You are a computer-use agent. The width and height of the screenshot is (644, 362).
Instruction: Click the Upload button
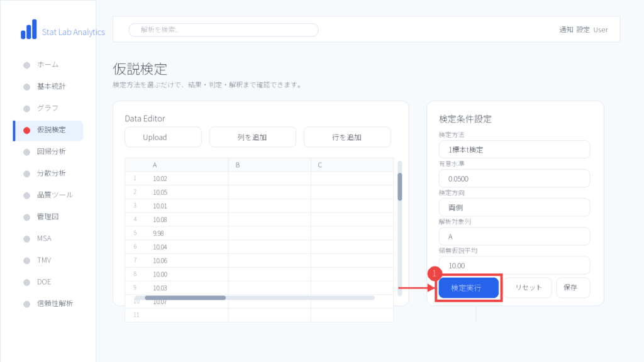163,137
